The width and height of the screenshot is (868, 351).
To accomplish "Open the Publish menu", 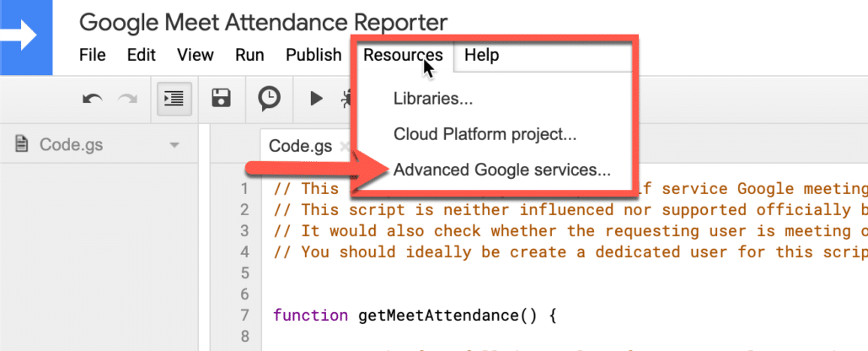I will tap(313, 55).
